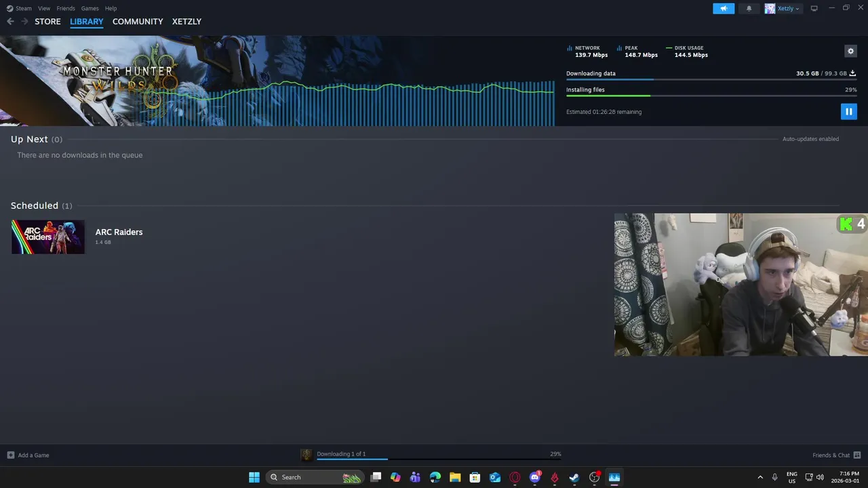Open the notifications bell

(749, 8)
